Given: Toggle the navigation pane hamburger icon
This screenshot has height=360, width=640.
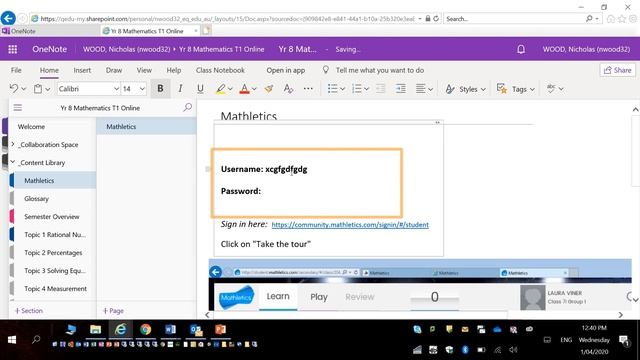Looking at the screenshot, I should pyautogui.click(x=18, y=108).
